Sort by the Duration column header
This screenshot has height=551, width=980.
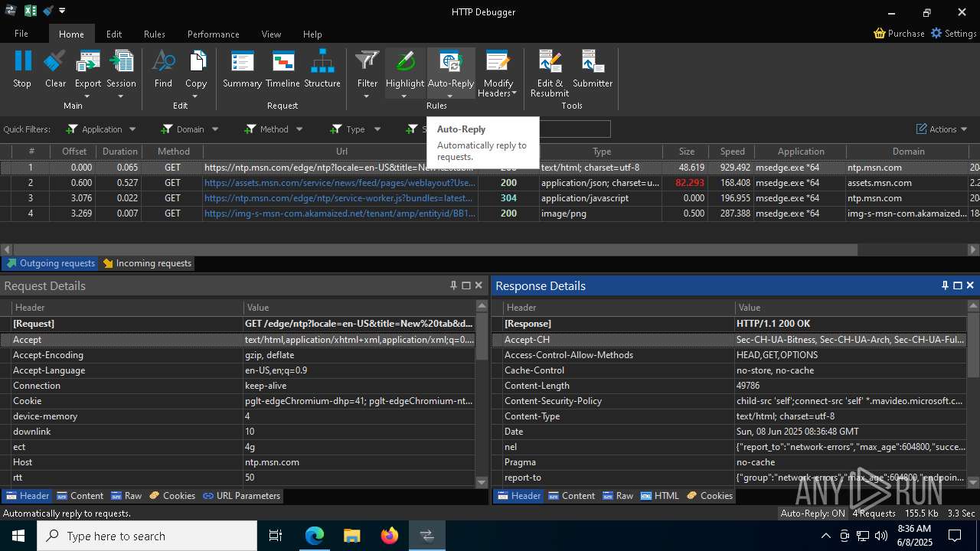coord(120,152)
